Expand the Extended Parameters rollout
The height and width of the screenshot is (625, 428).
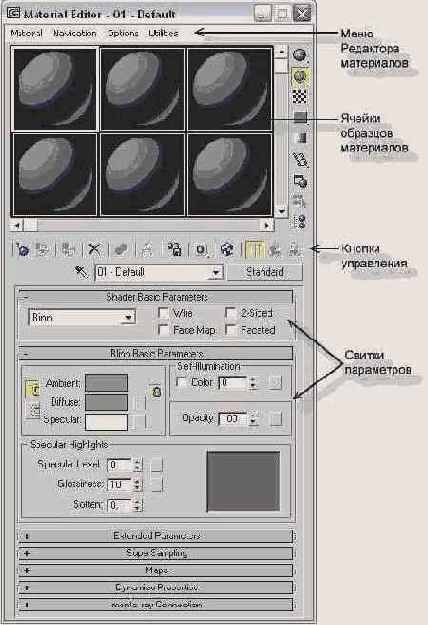pyautogui.click(x=156, y=536)
